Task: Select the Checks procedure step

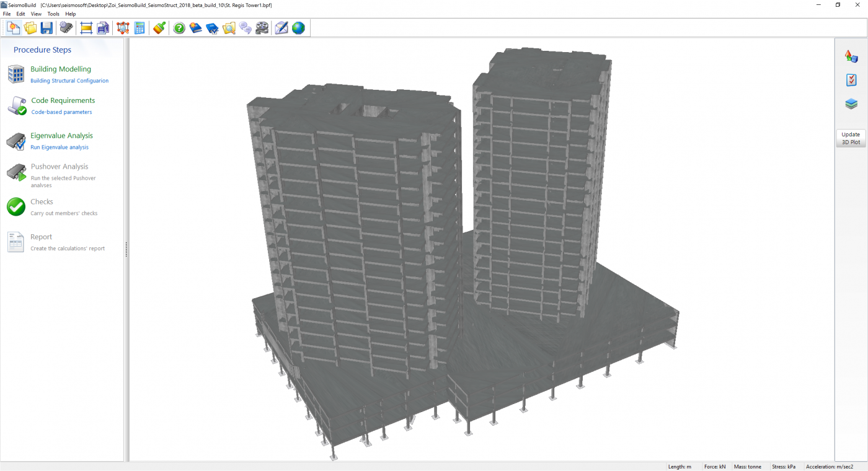Action: tap(42, 202)
